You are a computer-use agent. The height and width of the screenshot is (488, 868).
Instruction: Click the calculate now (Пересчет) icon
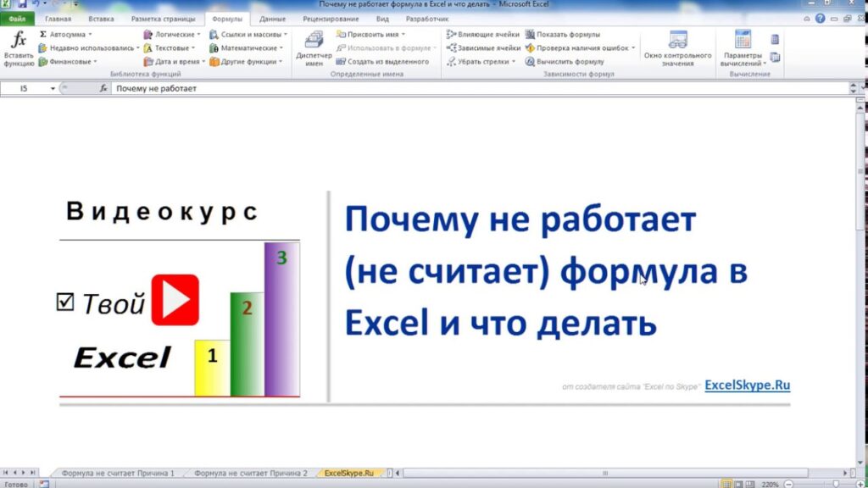[775, 39]
